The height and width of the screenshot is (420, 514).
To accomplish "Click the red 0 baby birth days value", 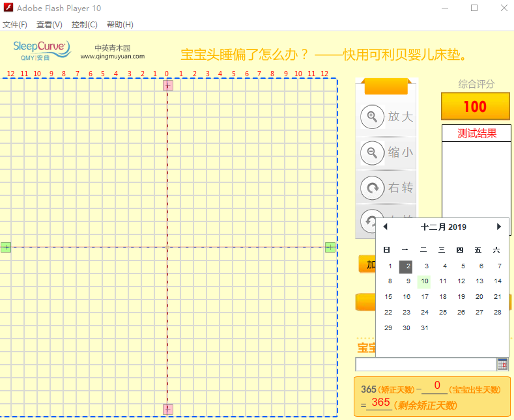I will tap(437, 385).
